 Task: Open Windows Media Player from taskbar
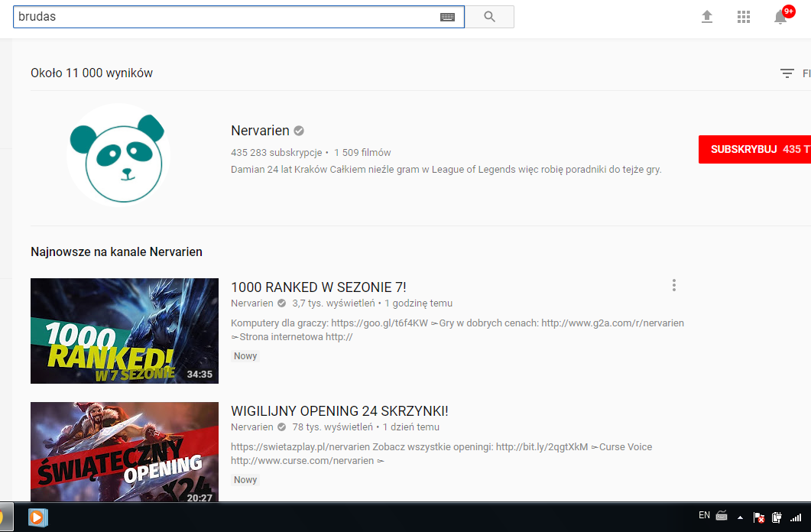point(36,517)
